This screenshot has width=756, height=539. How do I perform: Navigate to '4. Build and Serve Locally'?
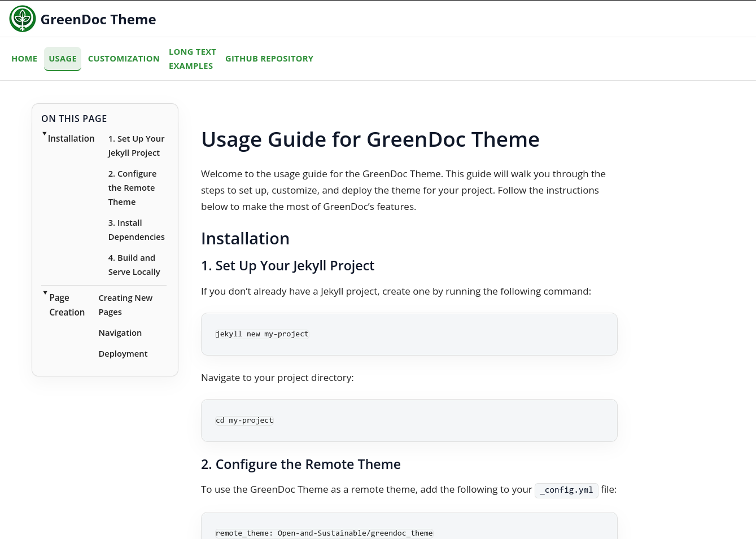pyautogui.click(x=134, y=265)
